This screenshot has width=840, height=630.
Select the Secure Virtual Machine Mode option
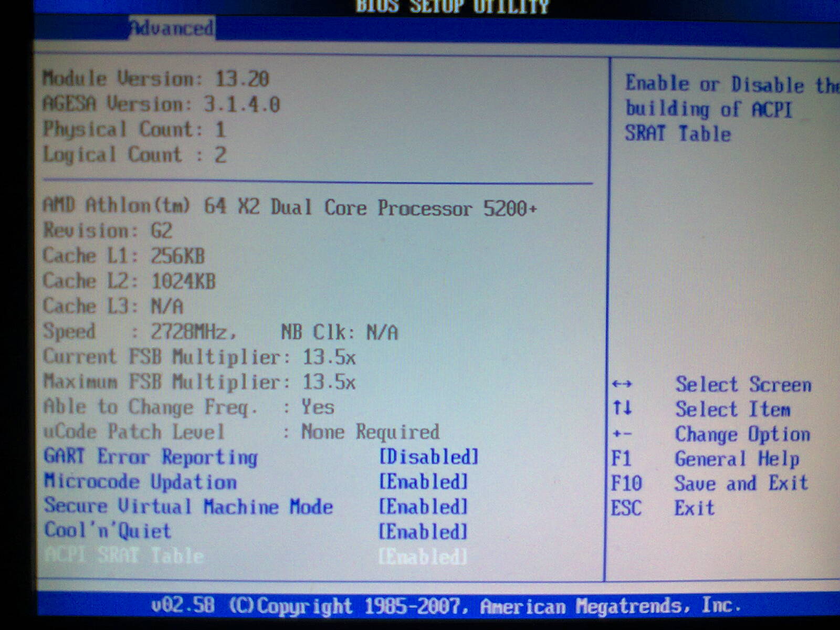click(188, 506)
